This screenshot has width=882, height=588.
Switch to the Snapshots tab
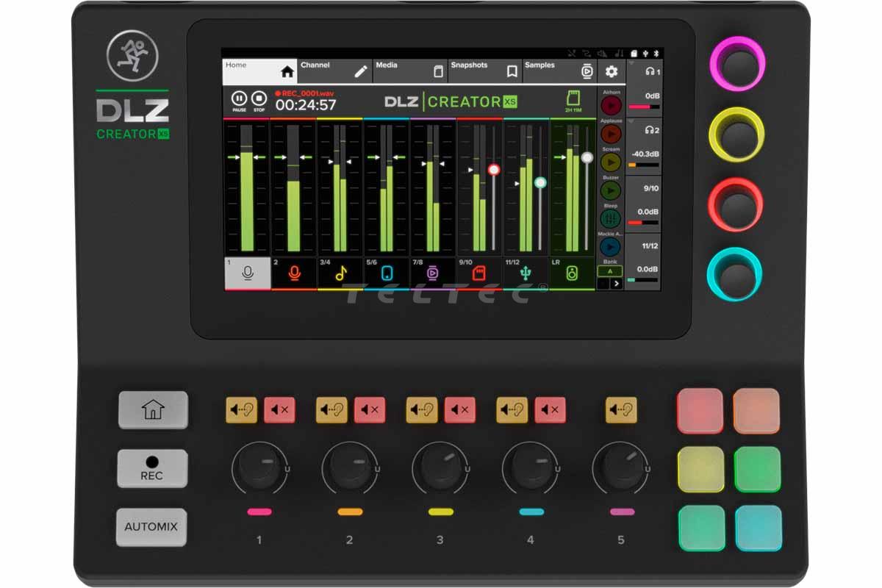[x=485, y=71]
